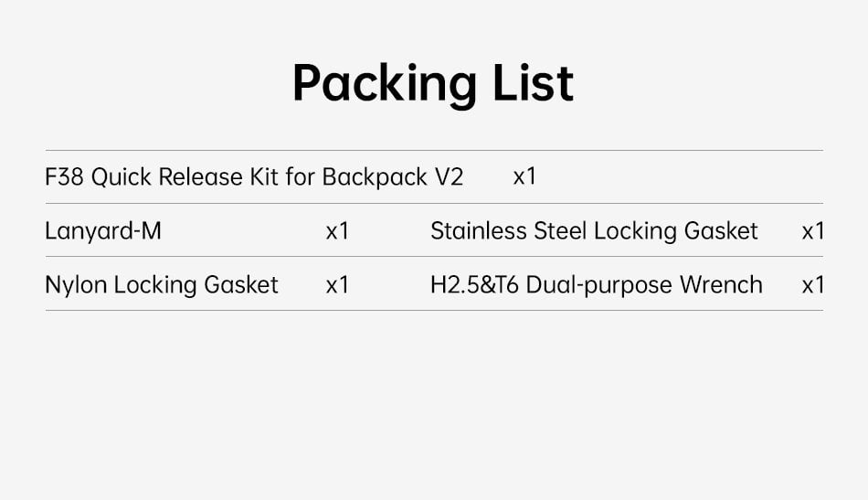Click the x1 quantity beside Nylon Locking Gasket
868x500 pixels.
337,284
